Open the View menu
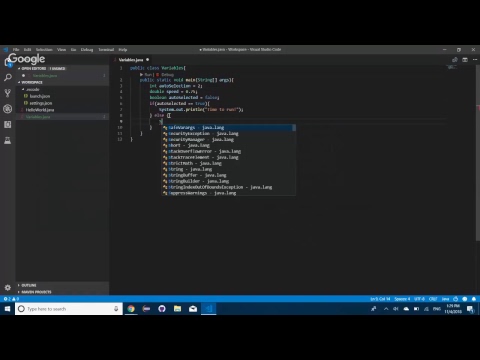 (x=61, y=50)
